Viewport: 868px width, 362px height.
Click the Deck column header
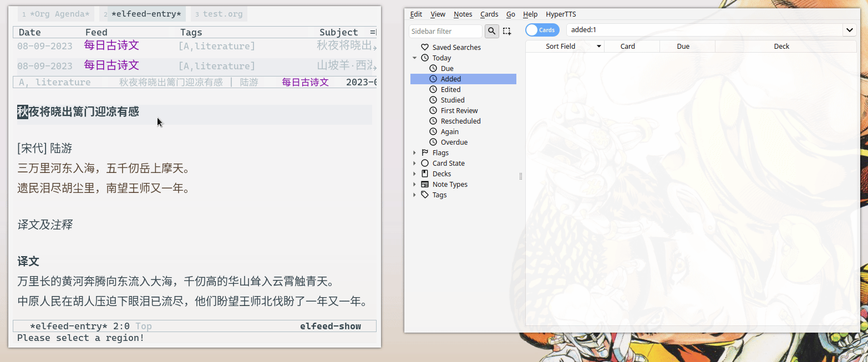(x=786, y=46)
